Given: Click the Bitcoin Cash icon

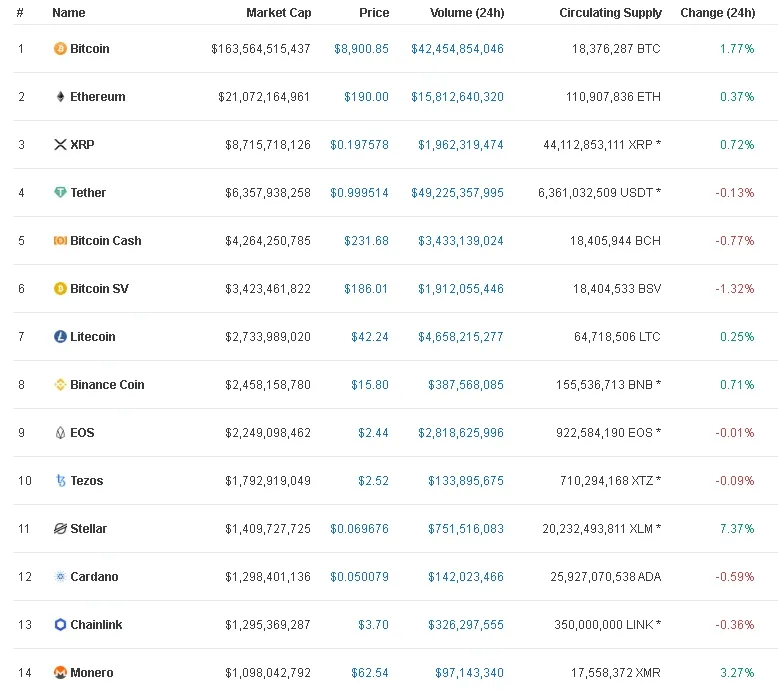Looking at the screenshot, I should click(60, 241).
